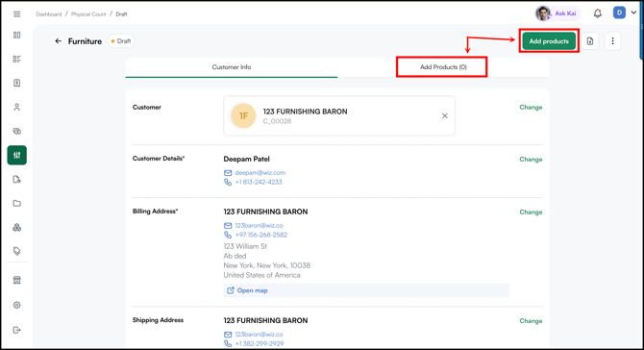Click billing phone +97 156-268-2582
The image size is (644, 350).
coord(261,235)
